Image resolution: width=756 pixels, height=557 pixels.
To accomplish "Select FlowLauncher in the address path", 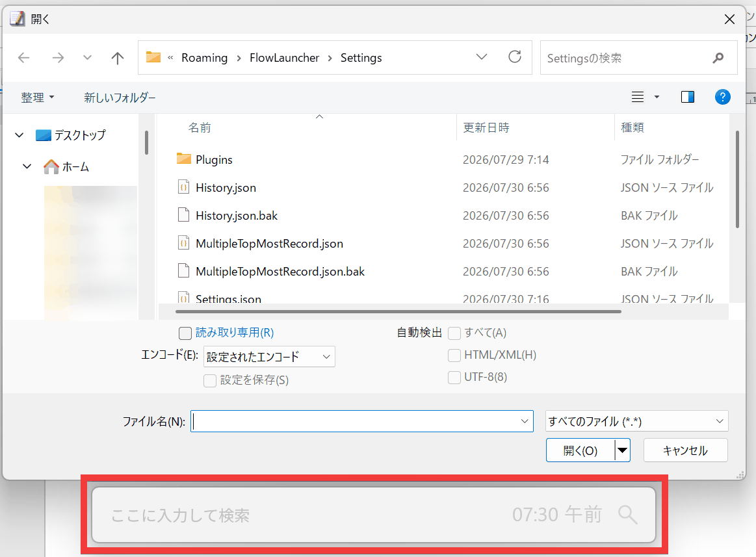I will (x=285, y=58).
